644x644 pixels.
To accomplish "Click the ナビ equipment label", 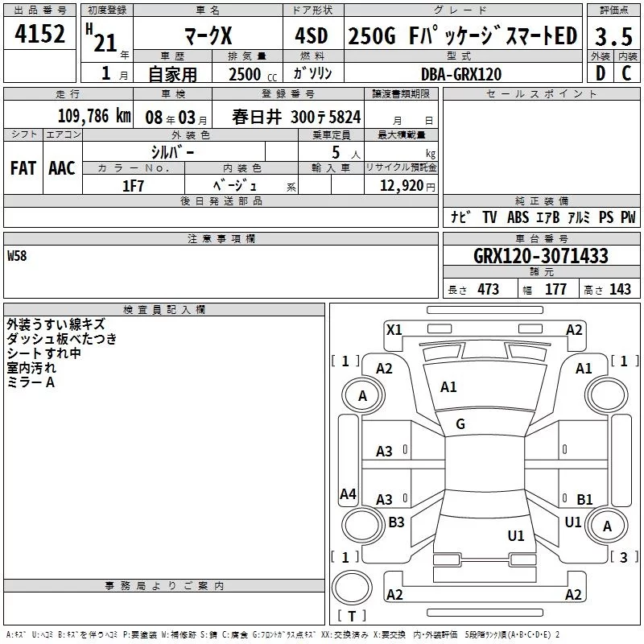I will [x=460, y=217].
